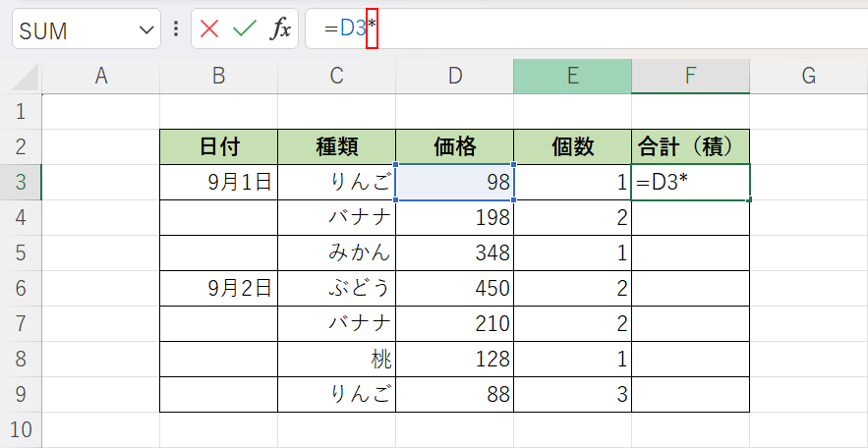Expand the Name Box dropdown arrow
Viewport: 868px width, 448px height.
(x=146, y=30)
